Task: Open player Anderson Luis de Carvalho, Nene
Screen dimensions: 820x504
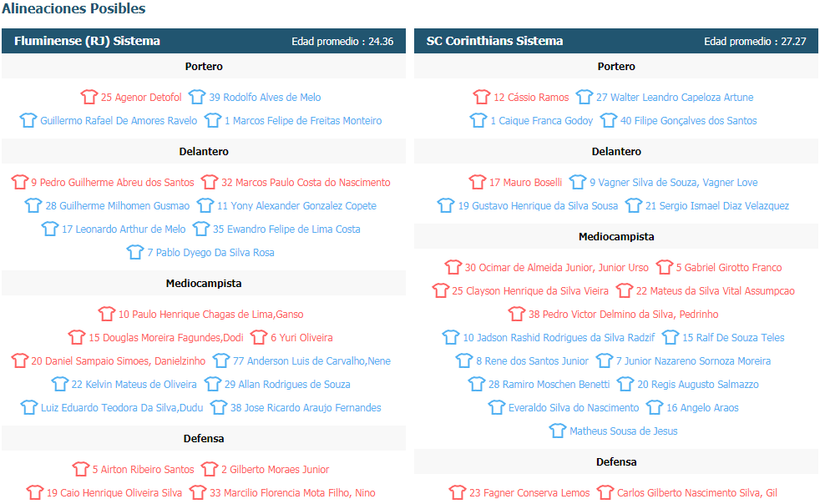Action: pos(311,361)
